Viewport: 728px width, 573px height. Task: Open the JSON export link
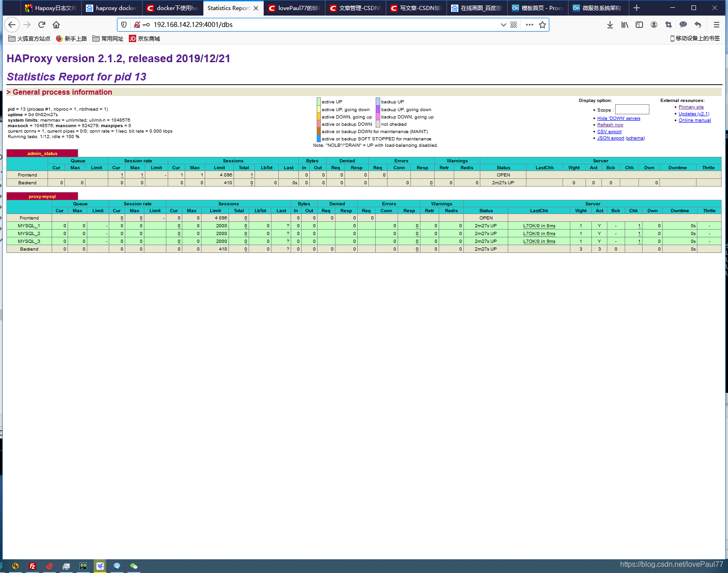point(611,138)
